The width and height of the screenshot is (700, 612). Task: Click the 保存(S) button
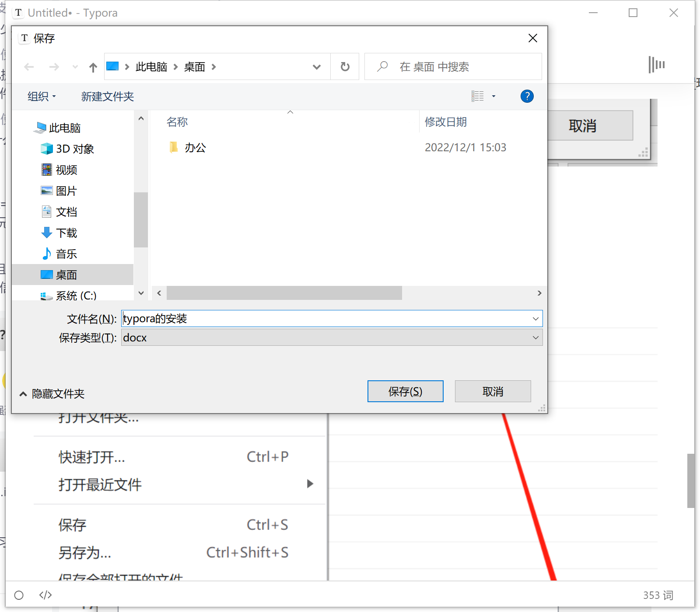405,391
